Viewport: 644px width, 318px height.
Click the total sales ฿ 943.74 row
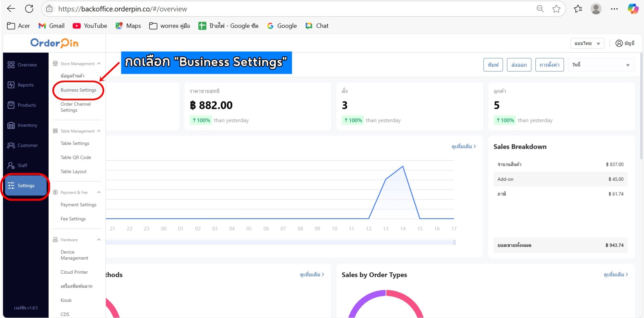tap(560, 245)
